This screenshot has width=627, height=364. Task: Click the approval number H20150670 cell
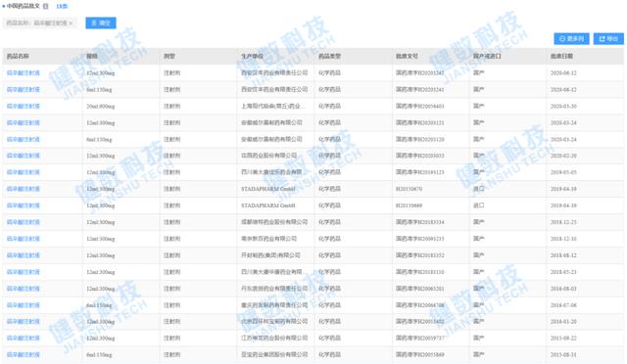409,189
